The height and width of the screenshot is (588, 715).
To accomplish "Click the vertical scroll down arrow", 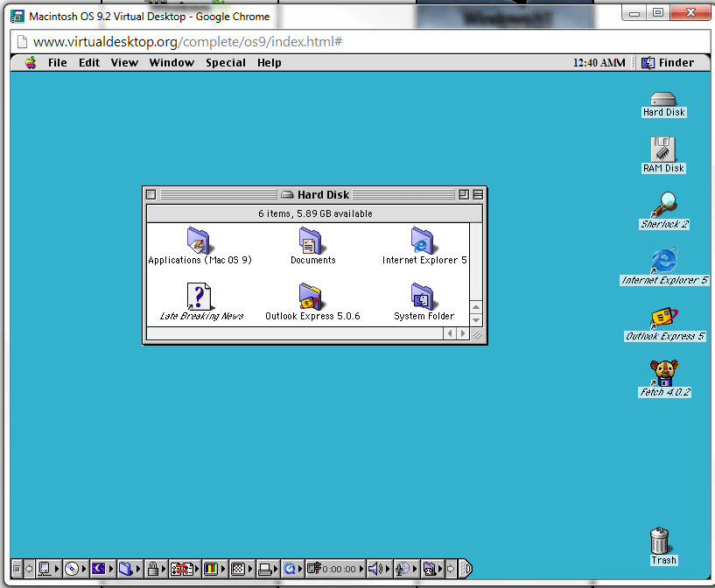I will pos(476,320).
